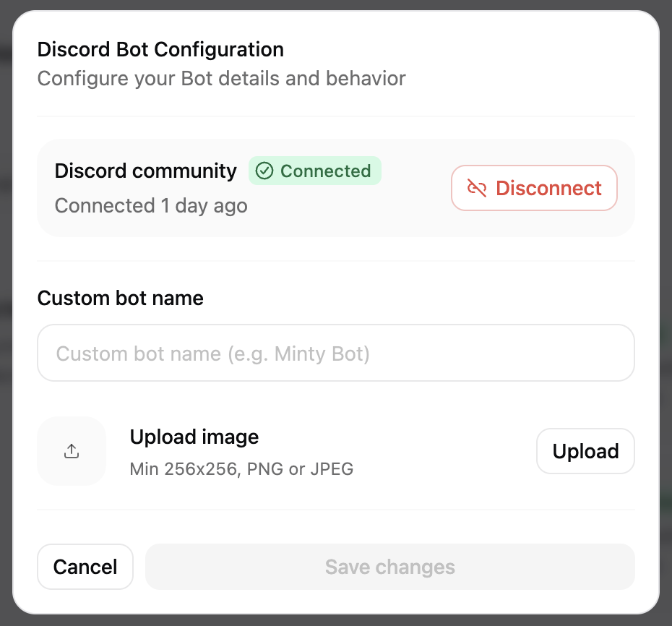672x626 pixels.
Task: Select the custom bot name placeholder text
Action: click(212, 353)
